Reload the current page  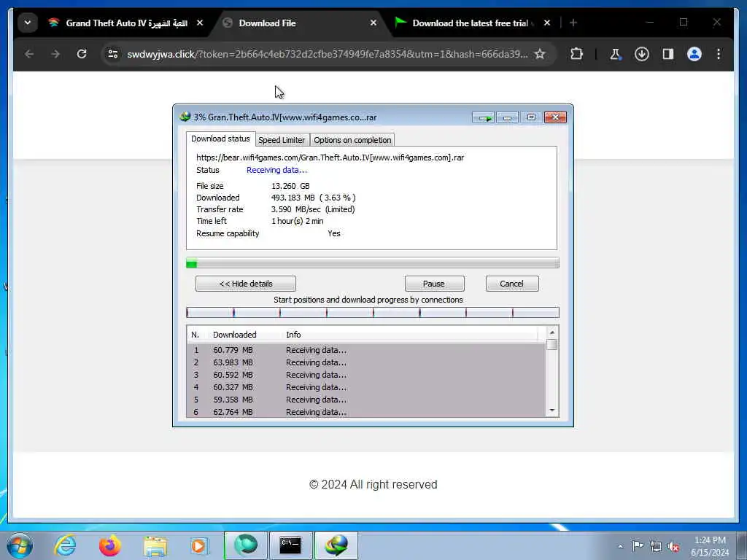click(x=82, y=54)
